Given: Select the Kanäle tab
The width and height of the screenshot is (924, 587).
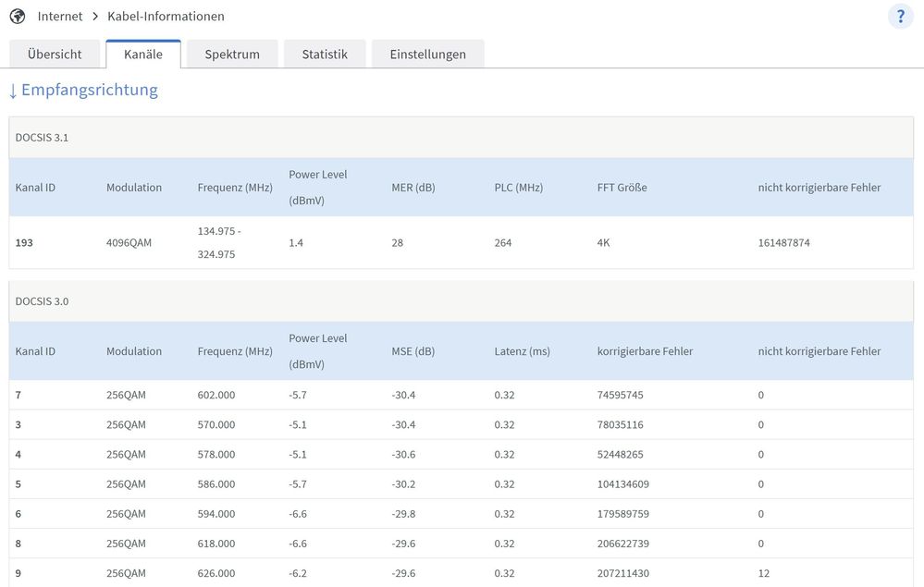Looking at the screenshot, I should 143,55.
